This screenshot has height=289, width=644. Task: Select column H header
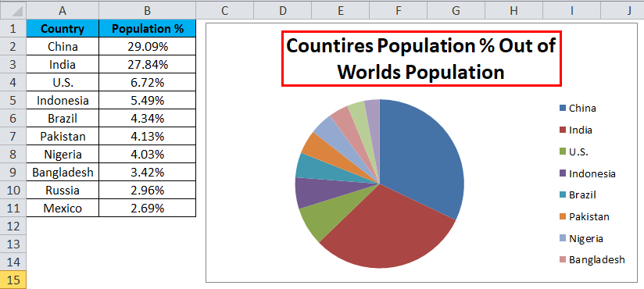point(513,10)
